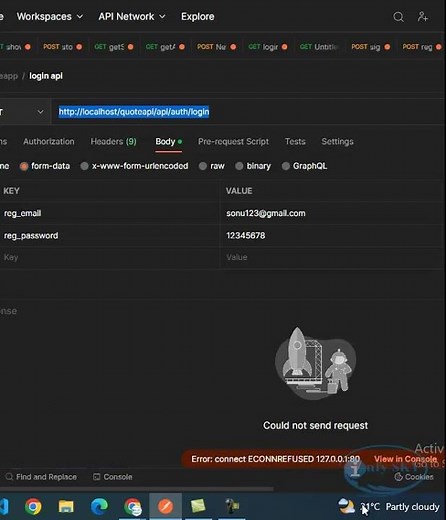The width and height of the screenshot is (446, 520).
Task: Open File Explorer from the taskbar
Action: click(x=66, y=507)
